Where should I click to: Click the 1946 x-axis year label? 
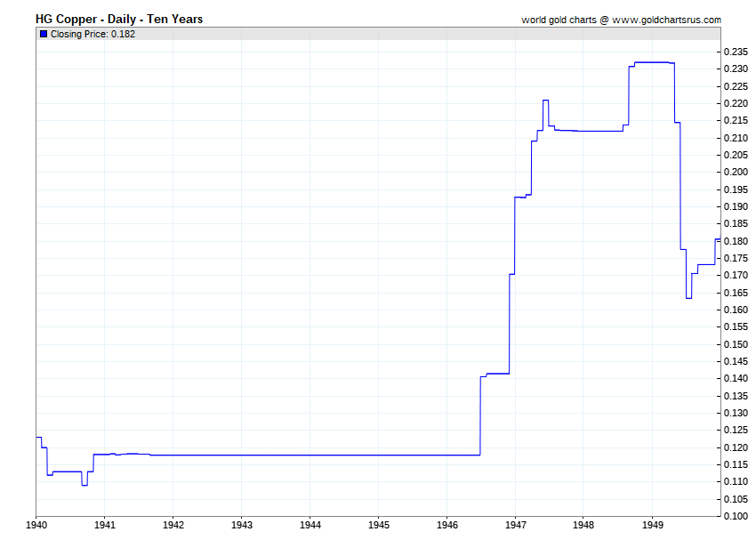pyautogui.click(x=447, y=525)
